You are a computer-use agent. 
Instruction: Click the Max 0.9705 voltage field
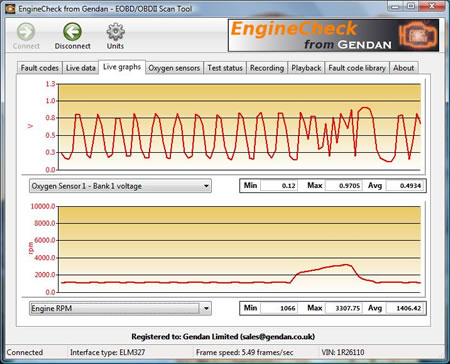pos(344,186)
